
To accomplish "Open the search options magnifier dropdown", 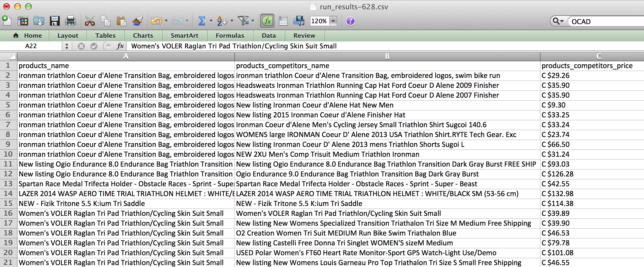I will pyautogui.click(x=558, y=21).
